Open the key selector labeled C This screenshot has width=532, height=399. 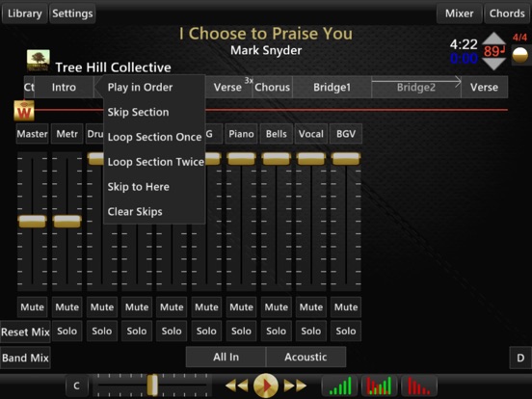(77, 386)
